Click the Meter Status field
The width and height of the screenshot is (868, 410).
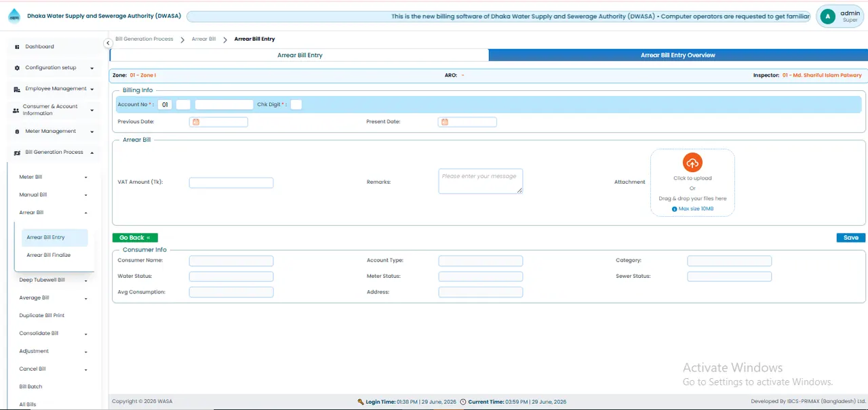[481, 276]
